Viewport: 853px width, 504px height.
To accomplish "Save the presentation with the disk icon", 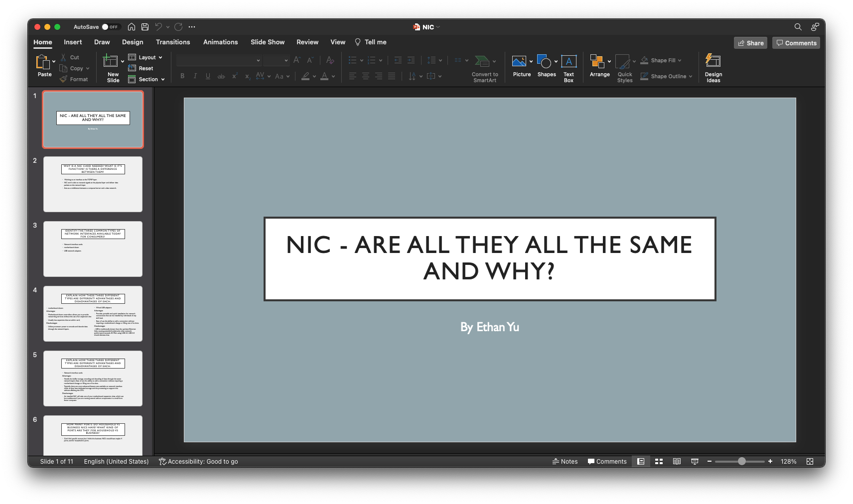I will coord(145,27).
